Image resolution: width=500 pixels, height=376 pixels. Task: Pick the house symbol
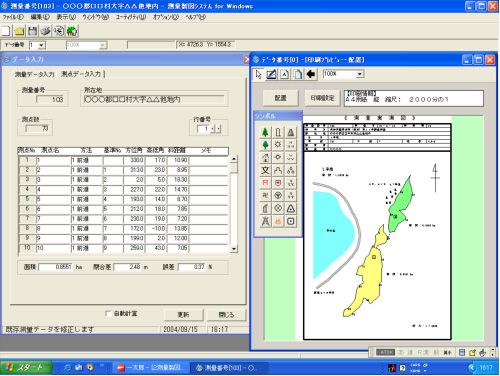coord(265,158)
